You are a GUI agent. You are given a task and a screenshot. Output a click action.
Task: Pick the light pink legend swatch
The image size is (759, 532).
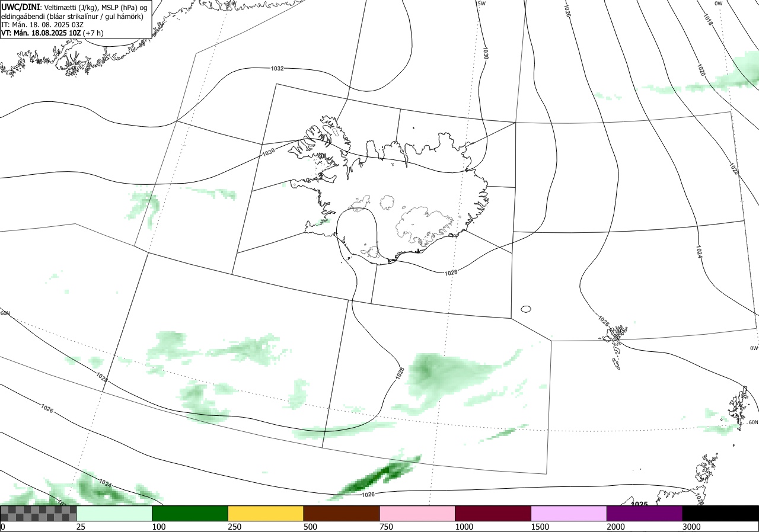(x=417, y=513)
